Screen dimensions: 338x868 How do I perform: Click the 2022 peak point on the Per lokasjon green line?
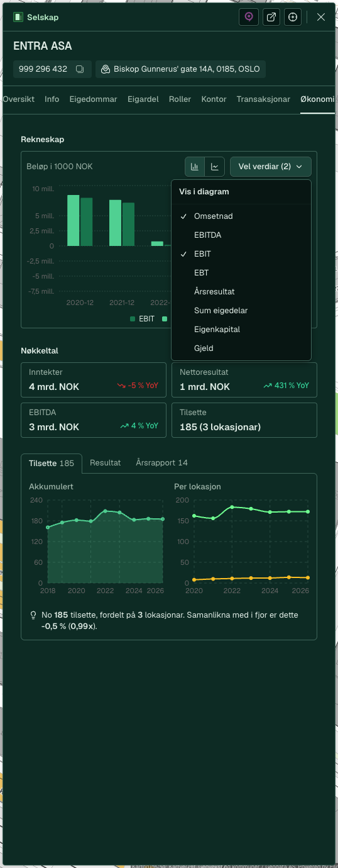tap(232, 507)
